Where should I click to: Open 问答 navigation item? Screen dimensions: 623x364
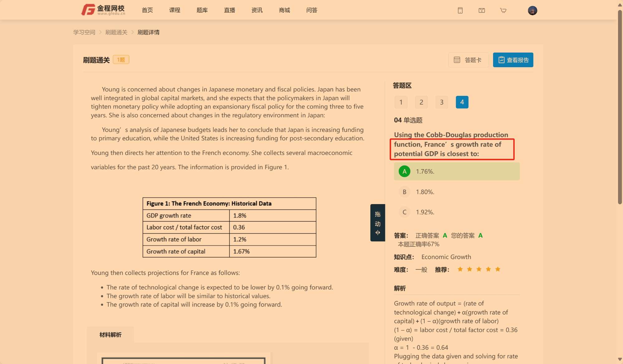(x=312, y=10)
